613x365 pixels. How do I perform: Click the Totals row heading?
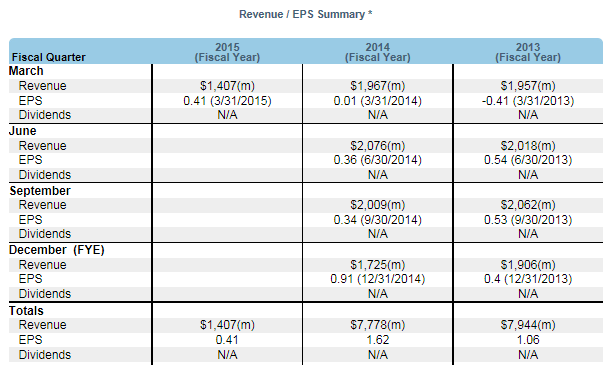click(26, 311)
